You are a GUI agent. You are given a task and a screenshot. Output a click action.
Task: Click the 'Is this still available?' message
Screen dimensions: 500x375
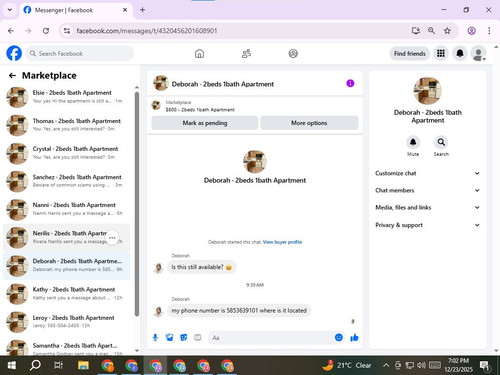(202, 267)
